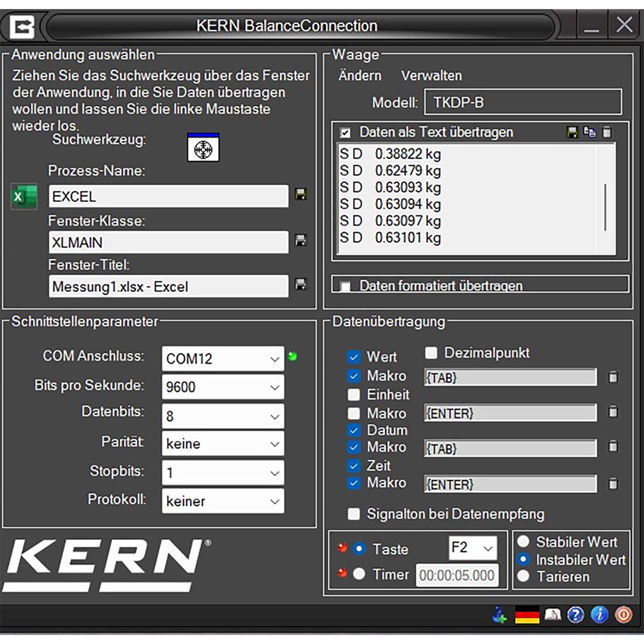The width and height of the screenshot is (644, 644).
Task: Uncheck the Datum checkbox
Action: click(353, 430)
